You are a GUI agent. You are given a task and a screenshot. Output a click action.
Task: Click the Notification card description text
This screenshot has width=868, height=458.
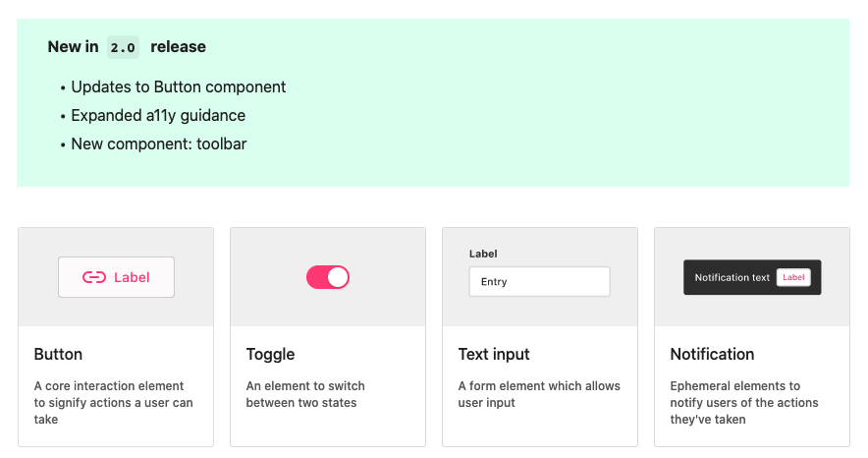pos(744,403)
